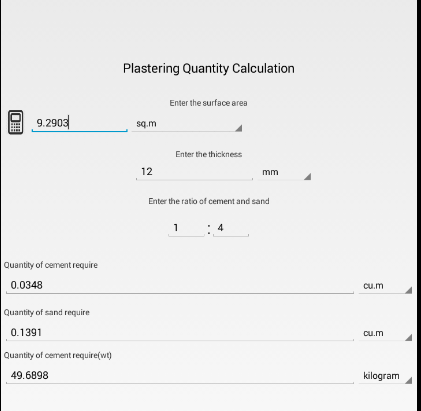Tap the calculator icon beside surface area
Image resolution: width=421 pixels, height=411 pixels.
pyautogui.click(x=15, y=122)
